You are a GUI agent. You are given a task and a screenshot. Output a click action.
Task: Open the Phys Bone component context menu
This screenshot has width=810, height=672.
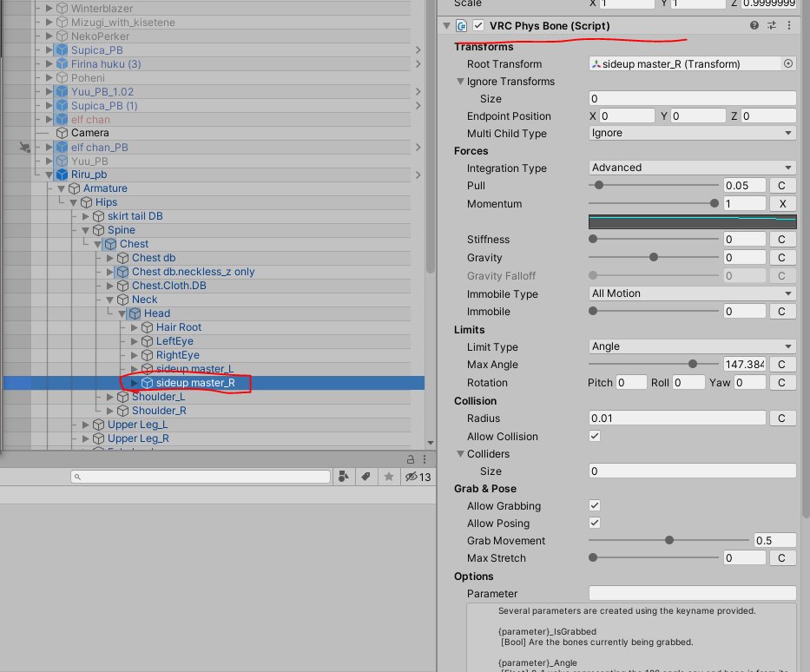click(789, 25)
